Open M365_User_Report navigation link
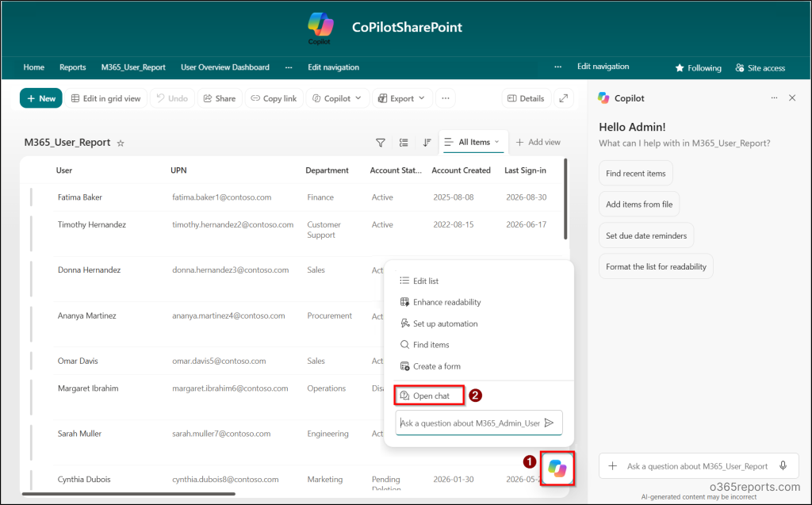The height and width of the screenshot is (505, 812). coord(133,67)
